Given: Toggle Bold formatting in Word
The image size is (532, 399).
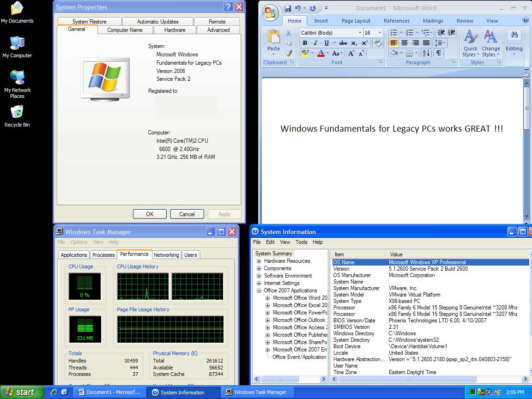Looking at the screenshot, I should pyautogui.click(x=305, y=43).
